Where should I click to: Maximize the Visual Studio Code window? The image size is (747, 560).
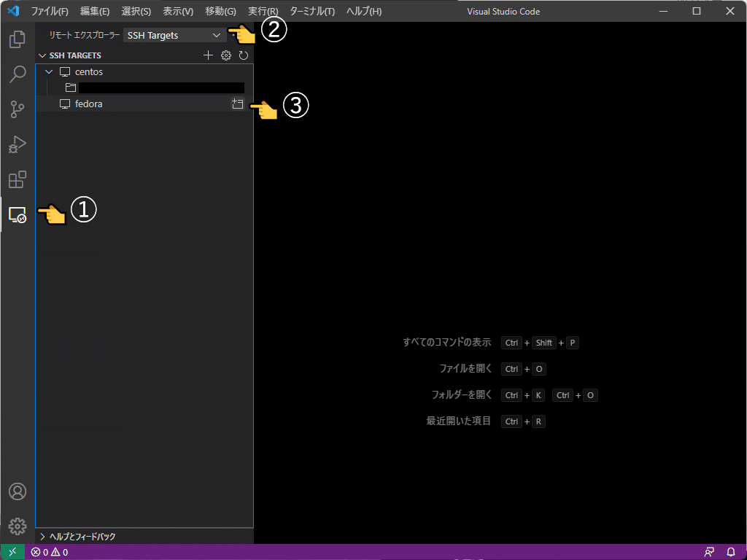pos(697,11)
